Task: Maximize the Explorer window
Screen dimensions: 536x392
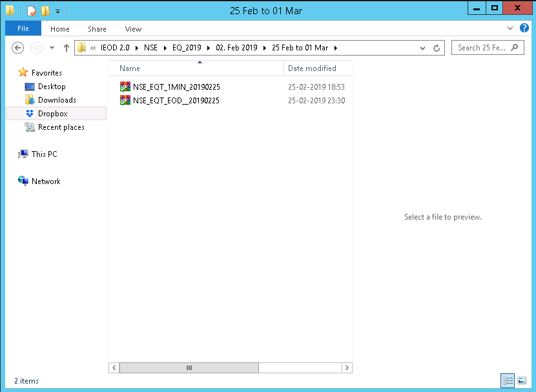Action: [x=494, y=8]
